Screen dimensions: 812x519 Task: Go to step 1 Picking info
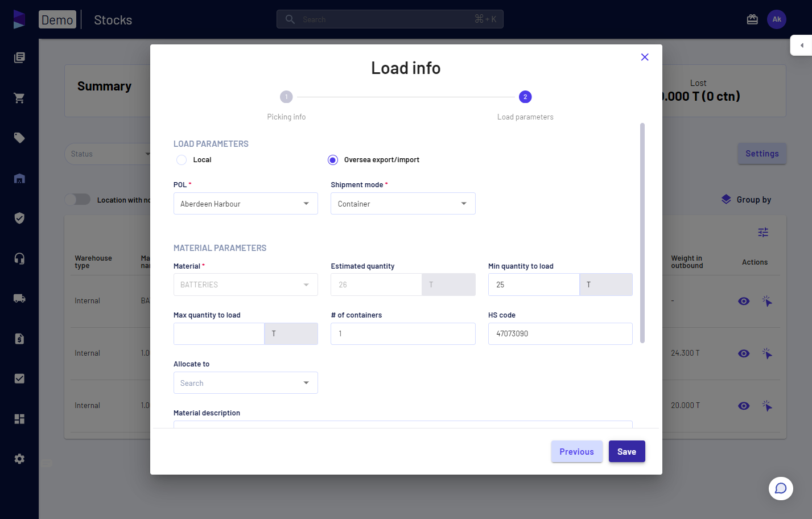286,97
